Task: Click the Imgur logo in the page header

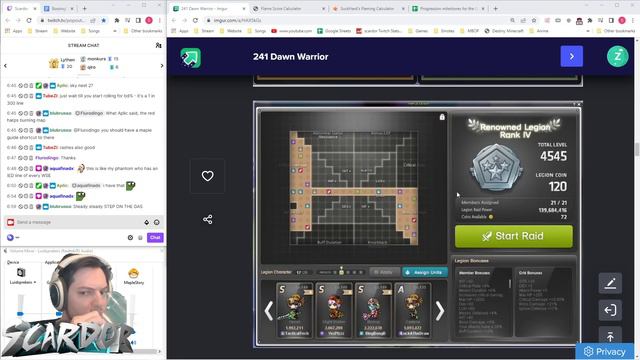Action: tap(191, 58)
